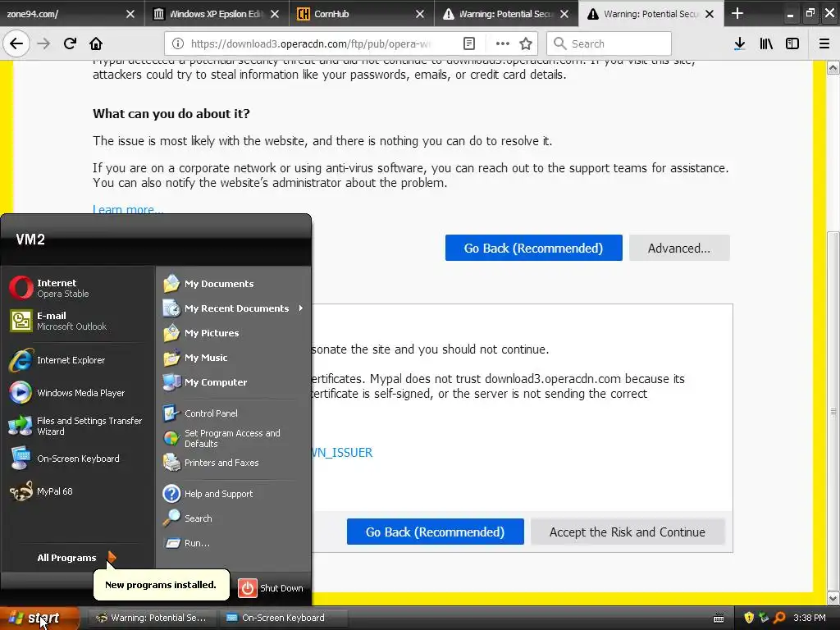Switch to first Warning: Potential Security tab
The image size is (840, 630).
point(498,14)
